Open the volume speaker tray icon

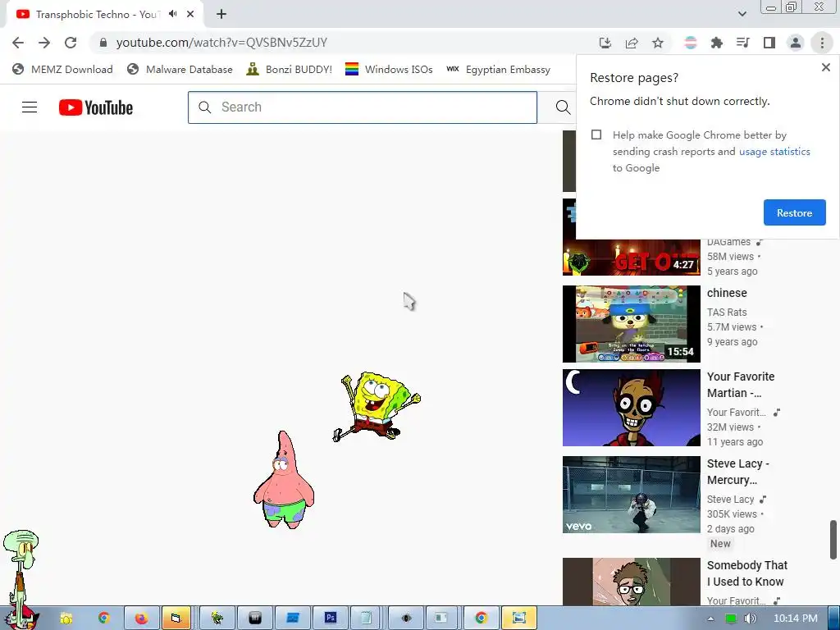[x=750, y=619]
